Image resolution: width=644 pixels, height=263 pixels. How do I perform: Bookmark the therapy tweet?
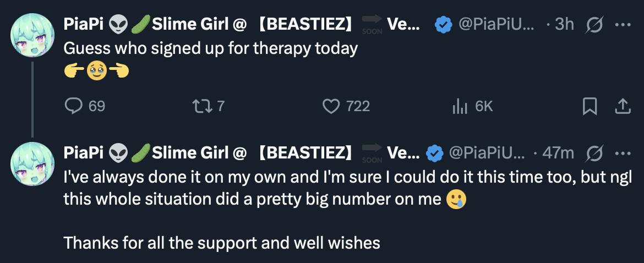point(590,106)
